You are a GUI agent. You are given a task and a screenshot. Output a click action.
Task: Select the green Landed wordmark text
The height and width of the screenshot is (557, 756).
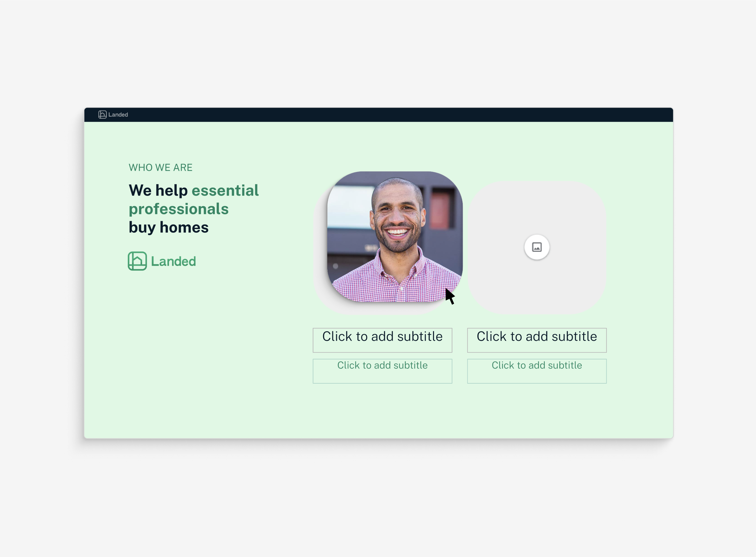click(x=173, y=261)
